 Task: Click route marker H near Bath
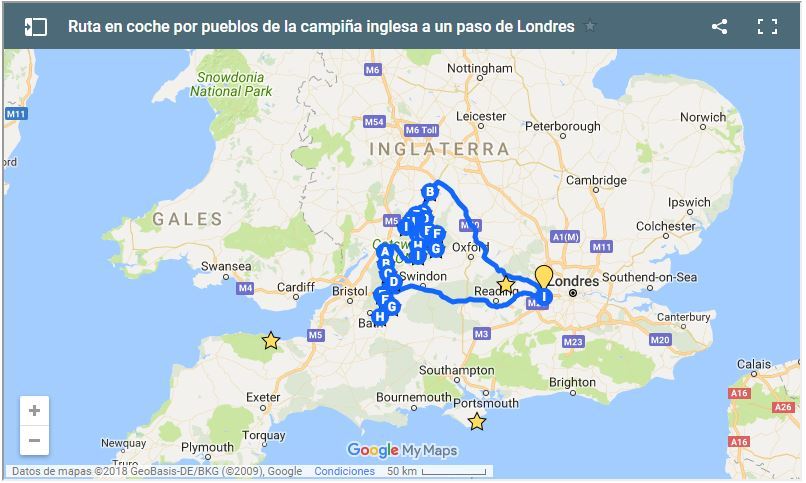[x=380, y=317]
